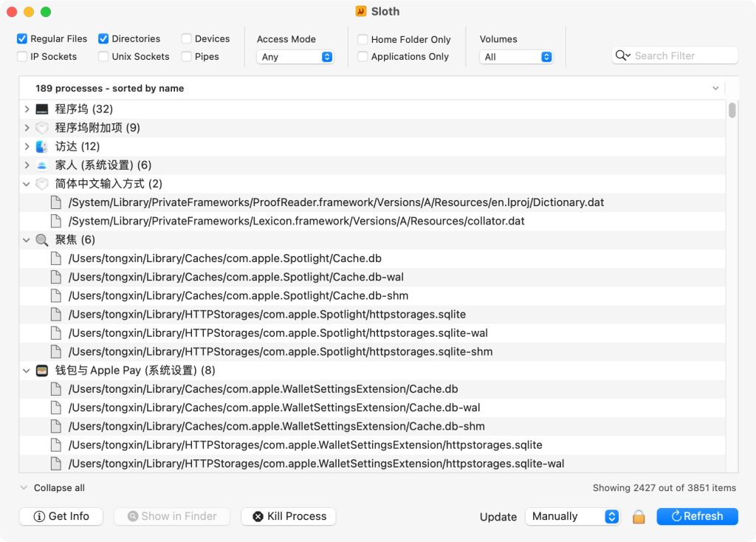Click the Refresh button

pyautogui.click(x=697, y=516)
